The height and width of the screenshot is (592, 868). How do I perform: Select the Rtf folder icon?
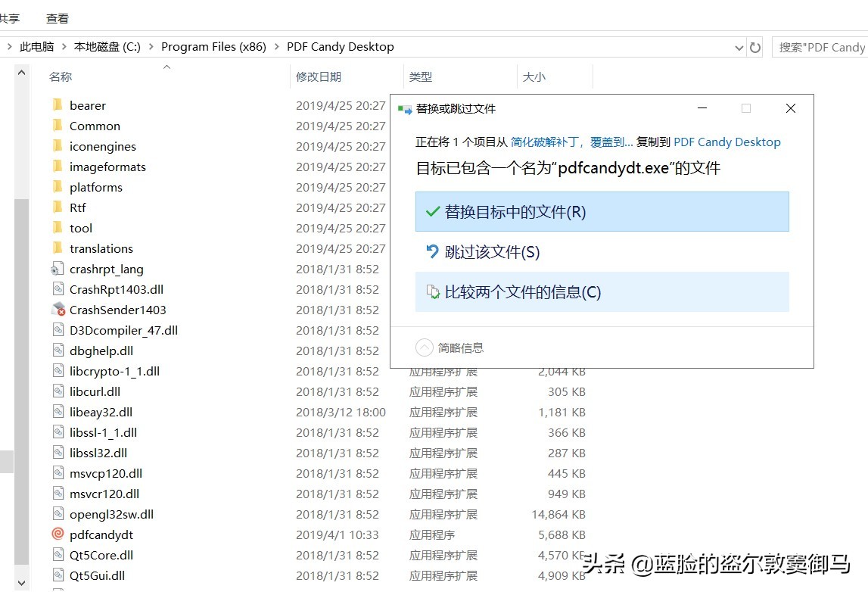pos(58,207)
